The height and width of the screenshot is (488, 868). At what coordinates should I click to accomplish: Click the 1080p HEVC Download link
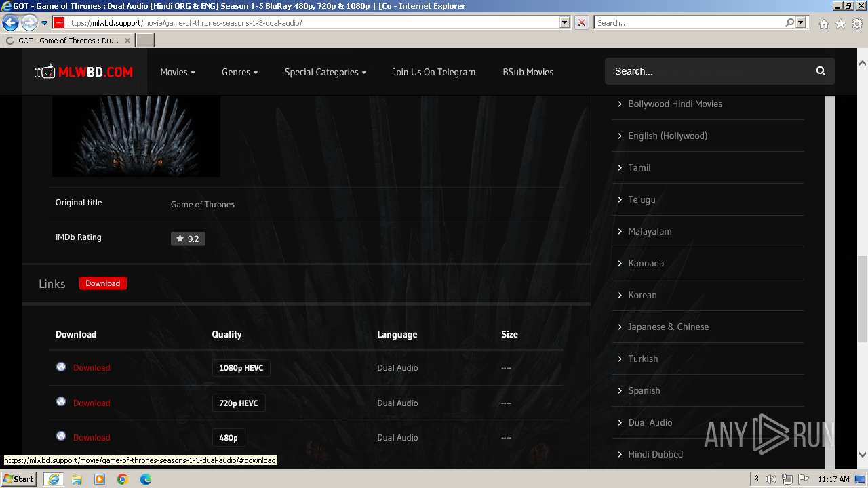(92, 367)
